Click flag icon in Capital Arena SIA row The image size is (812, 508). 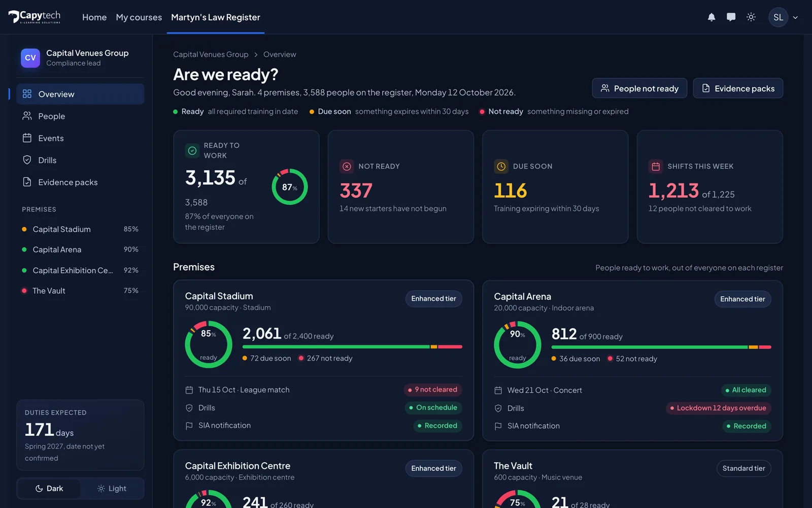pos(498,426)
